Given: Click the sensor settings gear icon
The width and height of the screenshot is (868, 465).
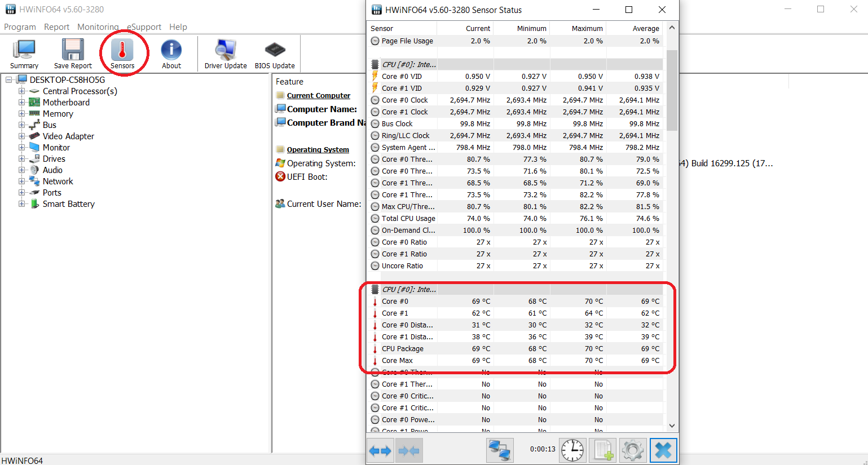Looking at the screenshot, I should tap(632, 450).
